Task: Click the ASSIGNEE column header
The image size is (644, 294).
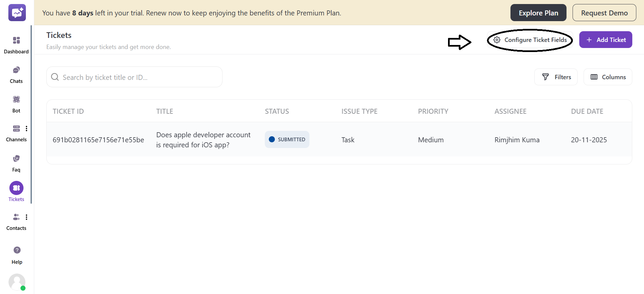Action: 510,111
